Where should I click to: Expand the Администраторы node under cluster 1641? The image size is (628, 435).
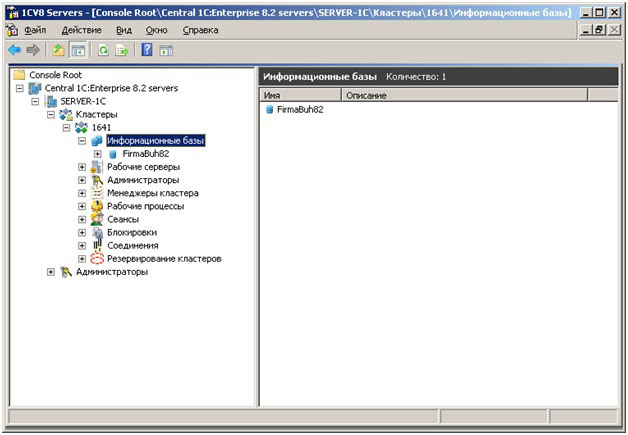pos(82,180)
